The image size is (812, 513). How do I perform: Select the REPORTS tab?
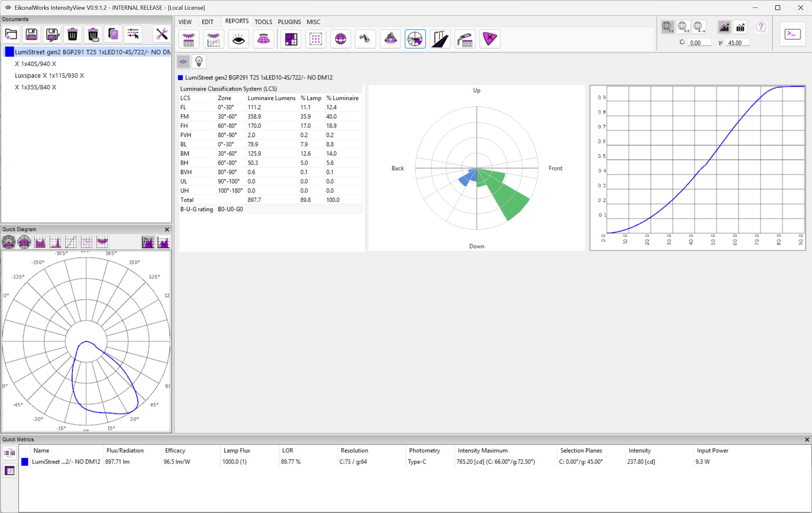(237, 21)
